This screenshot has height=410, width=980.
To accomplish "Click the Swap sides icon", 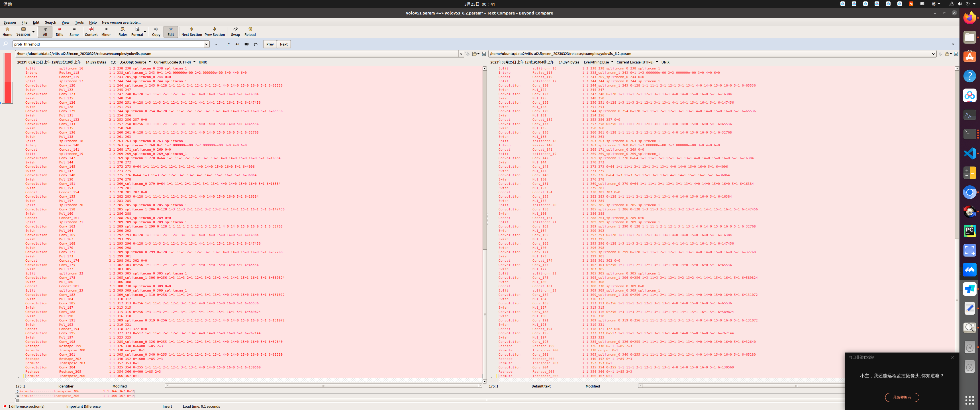I will (236, 31).
